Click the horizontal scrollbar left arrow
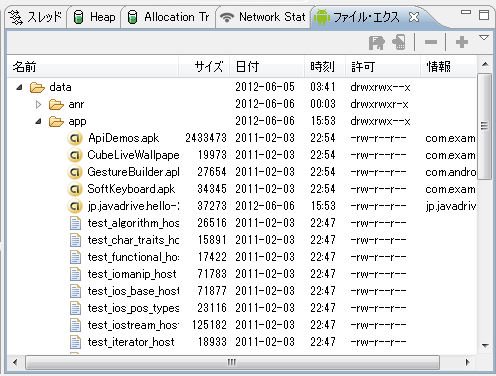 pos(15,362)
